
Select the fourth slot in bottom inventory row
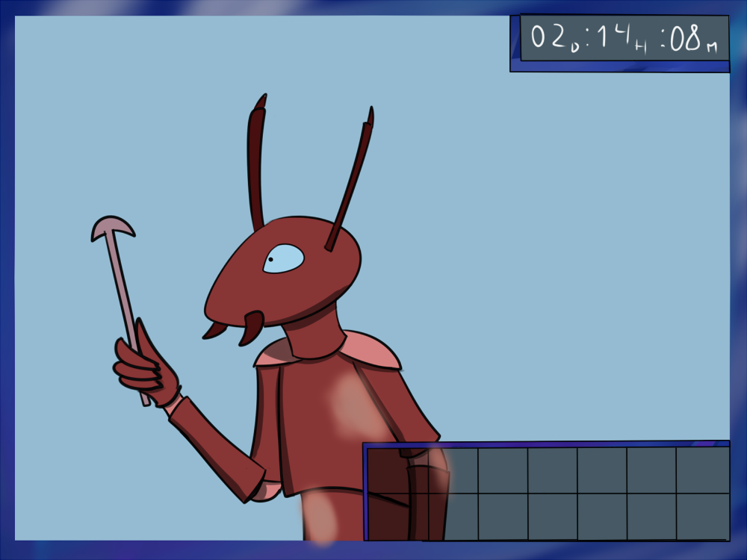552,515
